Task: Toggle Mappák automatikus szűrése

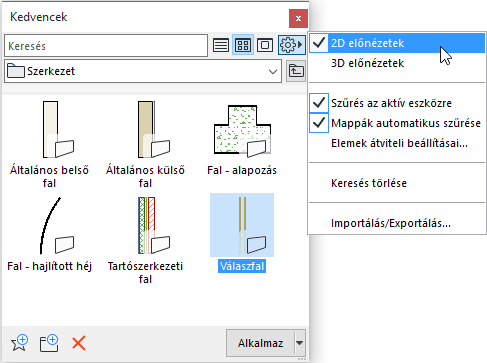Action: tap(397, 123)
